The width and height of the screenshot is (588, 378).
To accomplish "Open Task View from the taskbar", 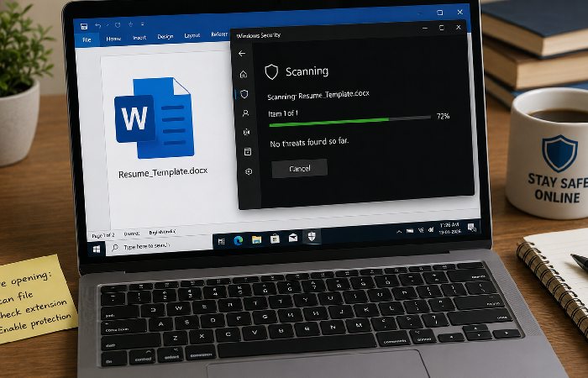I will tap(221, 242).
